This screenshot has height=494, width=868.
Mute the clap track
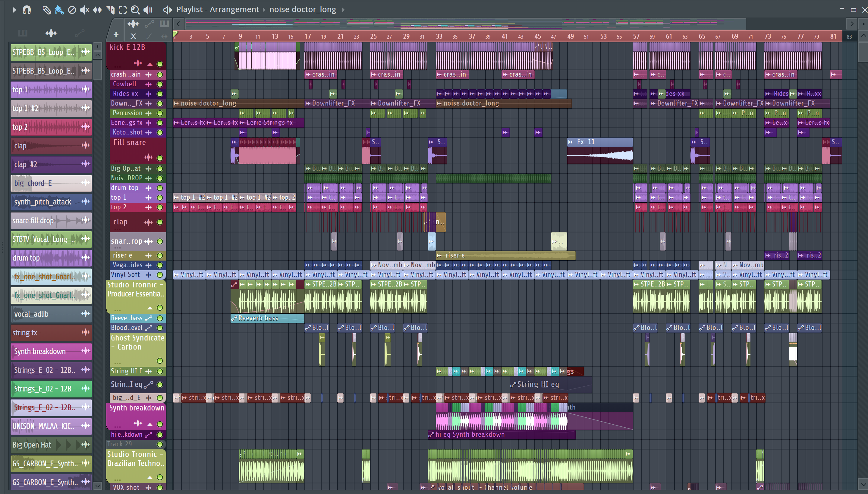coord(160,222)
